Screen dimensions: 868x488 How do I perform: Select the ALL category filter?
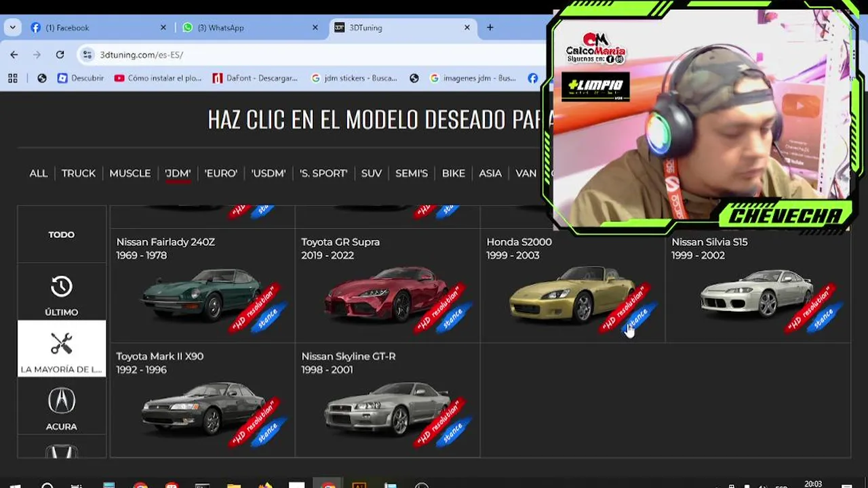(39, 174)
